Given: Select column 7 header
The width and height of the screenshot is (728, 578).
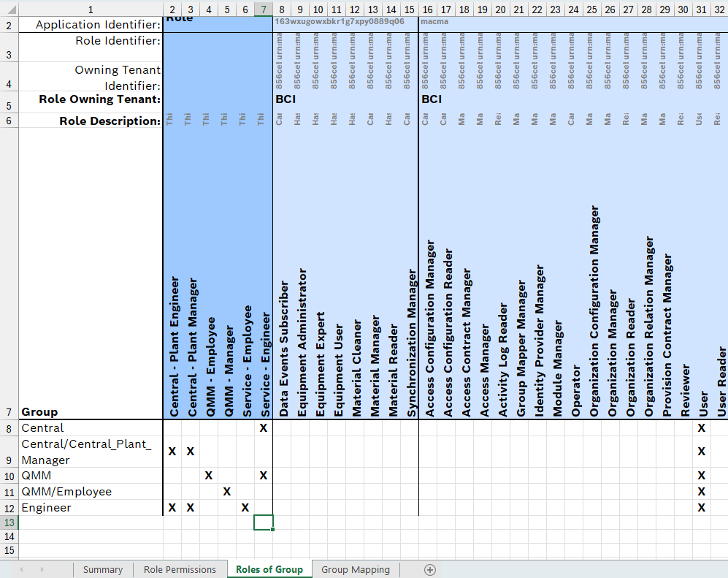Looking at the screenshot, I should pos(263,9).
